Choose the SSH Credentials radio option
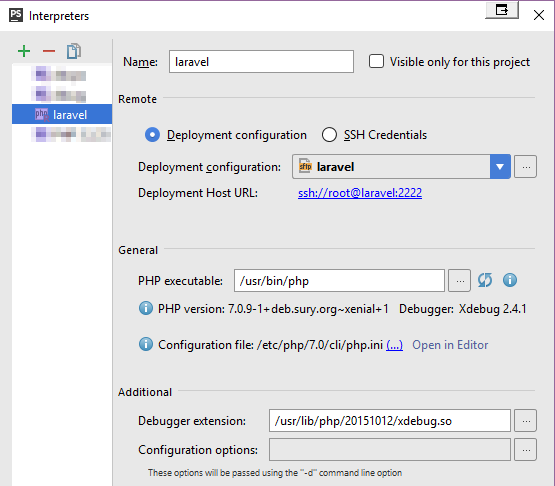Screen dimensions: 555x486 pyautogui.click(x=329, y=135)
